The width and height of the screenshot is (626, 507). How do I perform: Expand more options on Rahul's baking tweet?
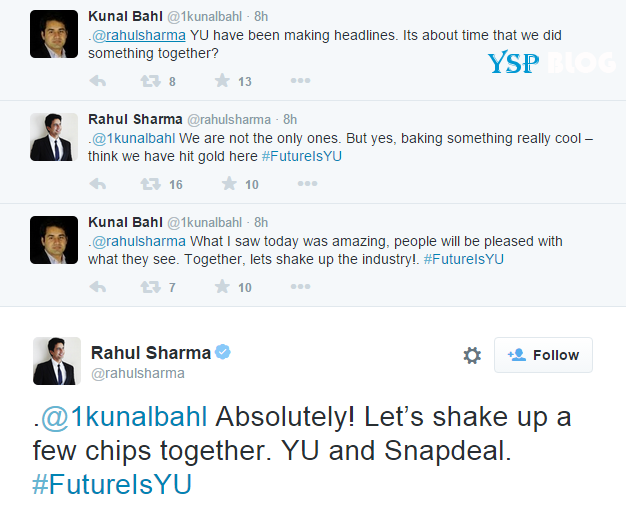coord(300,184)
